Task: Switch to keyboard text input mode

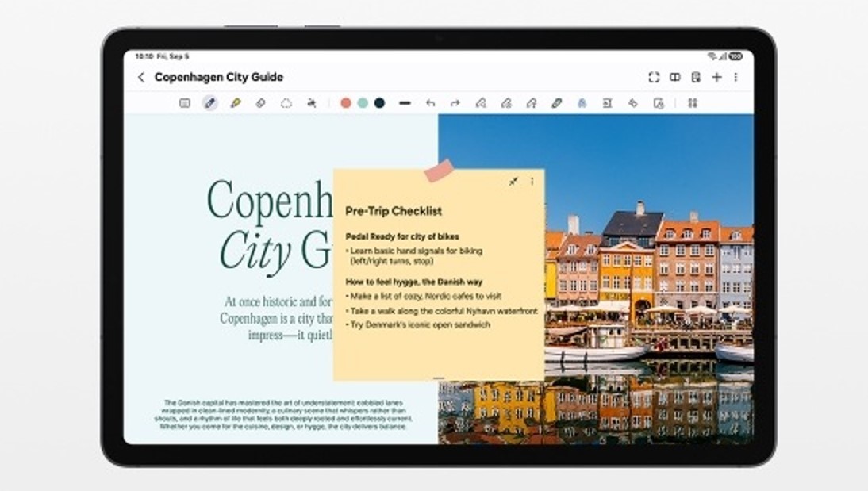Action: (x=185, y=103)
